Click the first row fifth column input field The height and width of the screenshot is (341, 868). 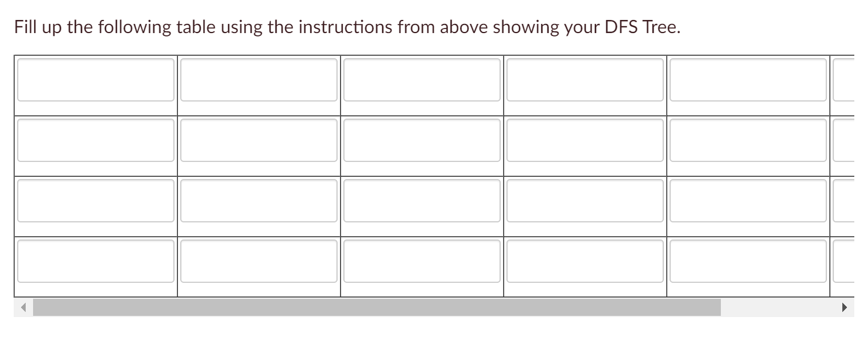point(748,80)
